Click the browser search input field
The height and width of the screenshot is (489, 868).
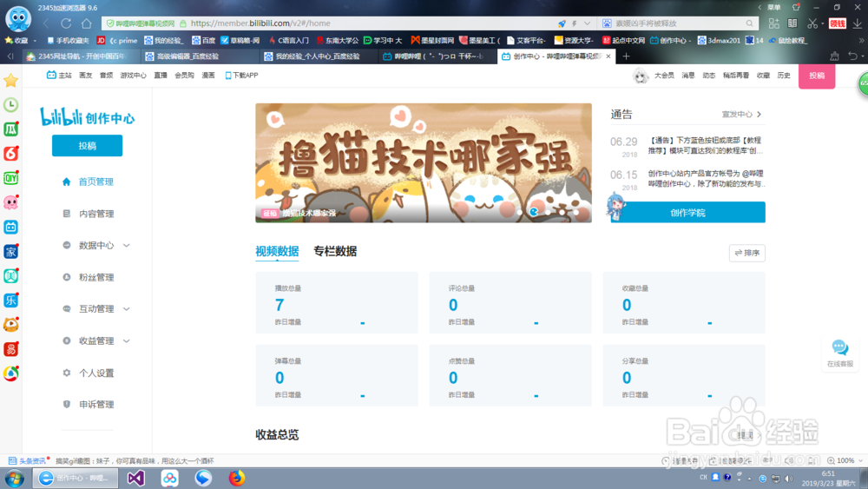pyautogui.click(x=678, y=23)
